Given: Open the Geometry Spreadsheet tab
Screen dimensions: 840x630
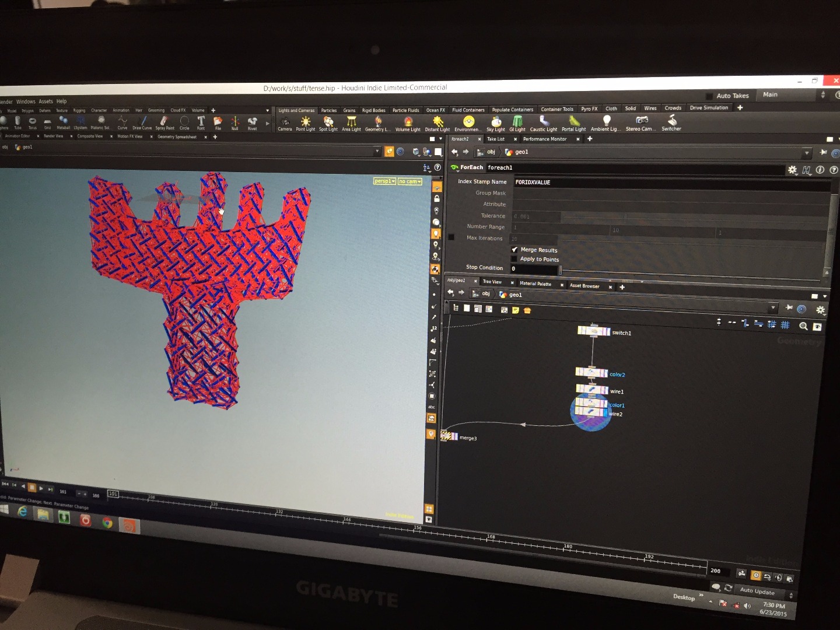Looking at the screenshot, I should point(177,136).
